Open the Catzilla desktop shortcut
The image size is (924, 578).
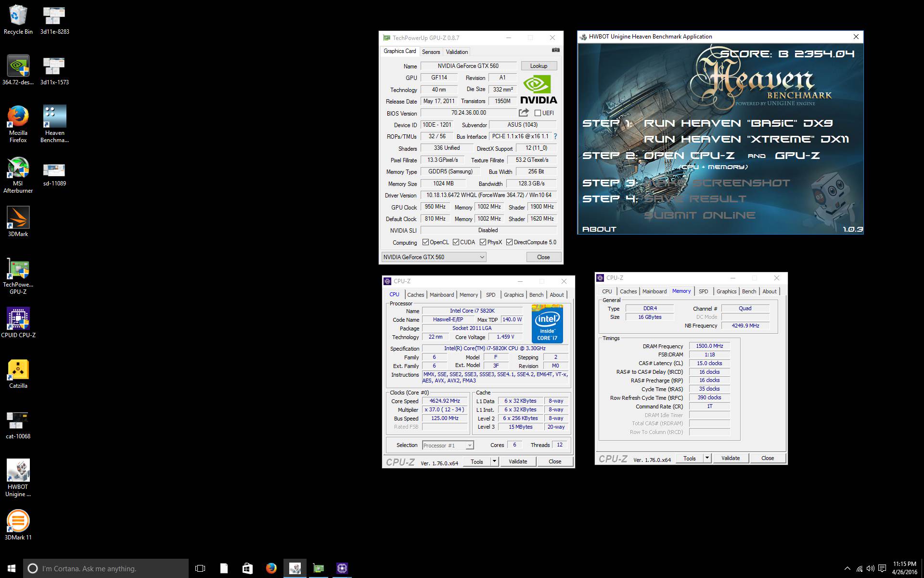(x=18, y=374)
